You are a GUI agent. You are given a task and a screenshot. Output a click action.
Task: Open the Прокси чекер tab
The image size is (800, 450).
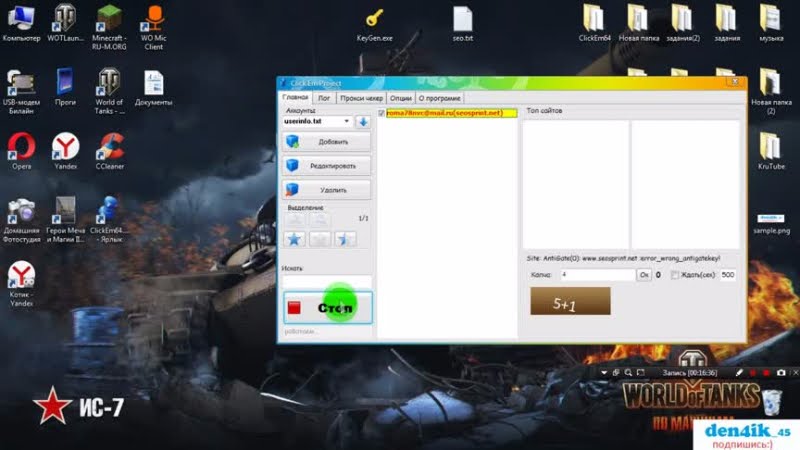point(361,98)
